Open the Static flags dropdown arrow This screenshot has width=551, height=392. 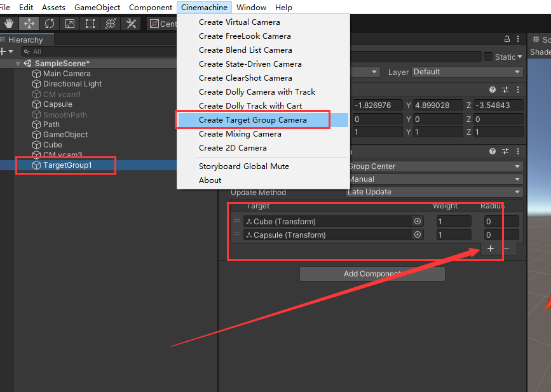pyautogui.click(x=520, y=57)
